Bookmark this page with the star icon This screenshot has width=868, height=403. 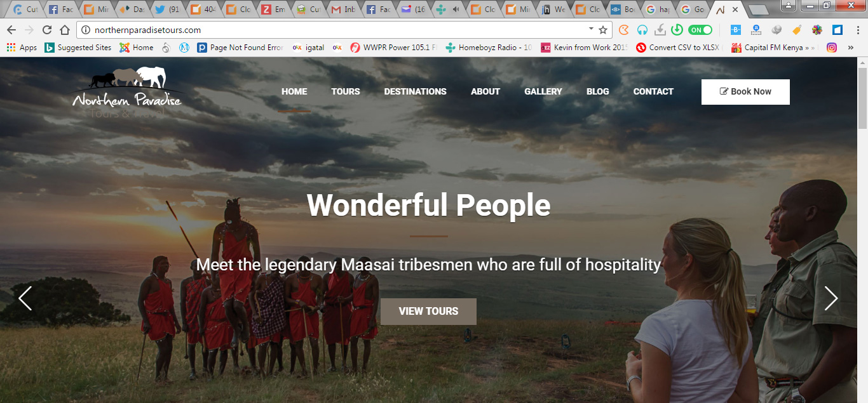[x=603, y=30]
